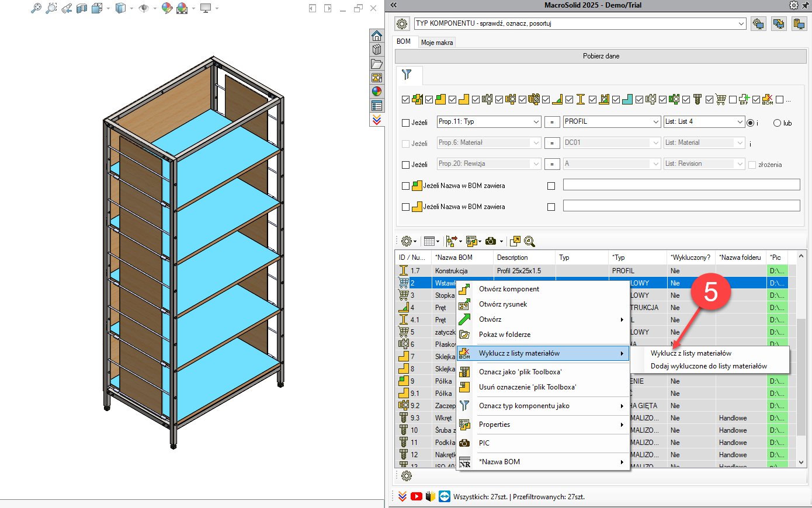Switch to 'BOM' tab

coord(404,41)
